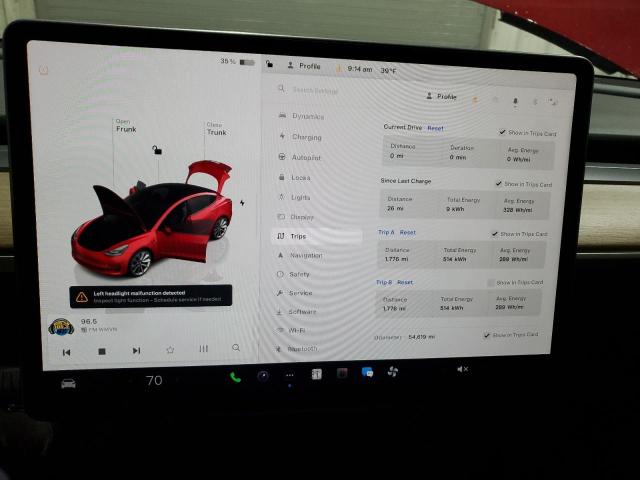This screenshot has height=480, width=640.
Task: Toggle Trip A Show in Trips Card
Action: click(x=495, y=234)
